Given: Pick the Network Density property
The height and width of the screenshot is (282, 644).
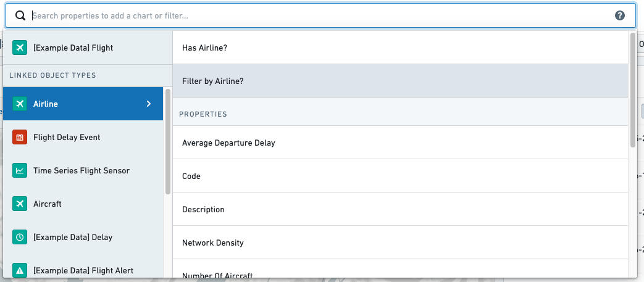Looking at the screenshot, I should point(401,243).
